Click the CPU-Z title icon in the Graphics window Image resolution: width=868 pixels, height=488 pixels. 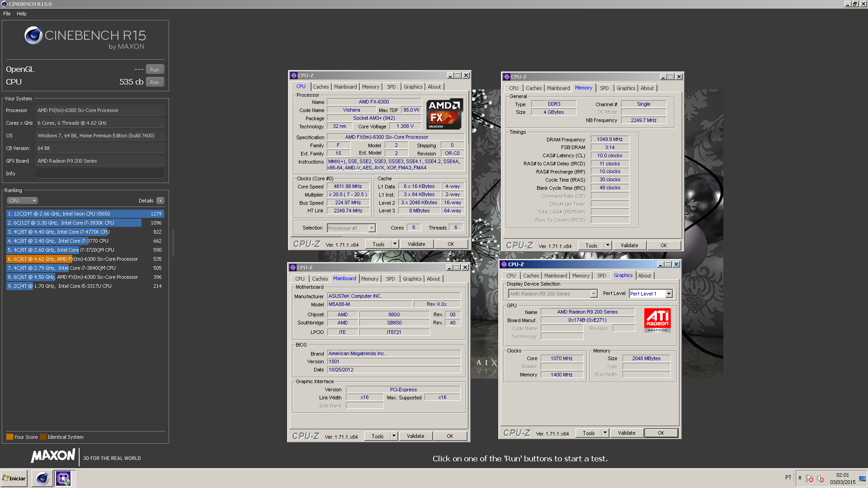504,264
